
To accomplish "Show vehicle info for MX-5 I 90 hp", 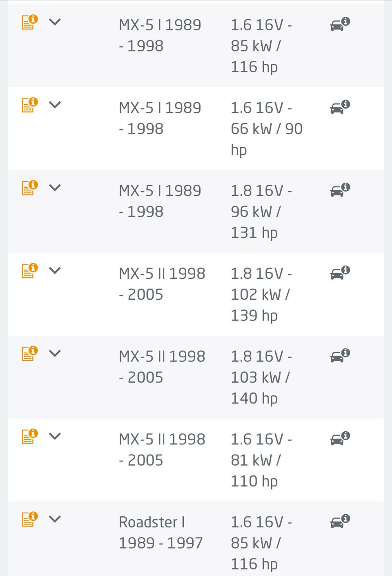I will coord(340,107).
